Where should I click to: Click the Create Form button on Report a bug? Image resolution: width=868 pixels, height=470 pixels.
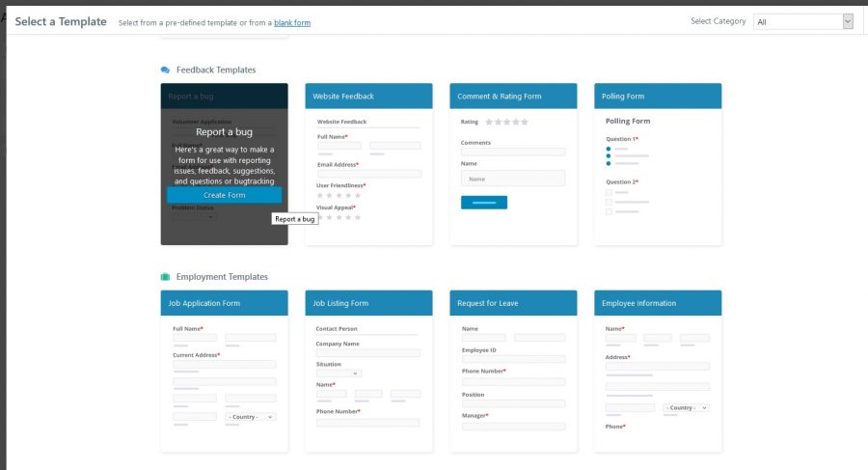[224, 195]
